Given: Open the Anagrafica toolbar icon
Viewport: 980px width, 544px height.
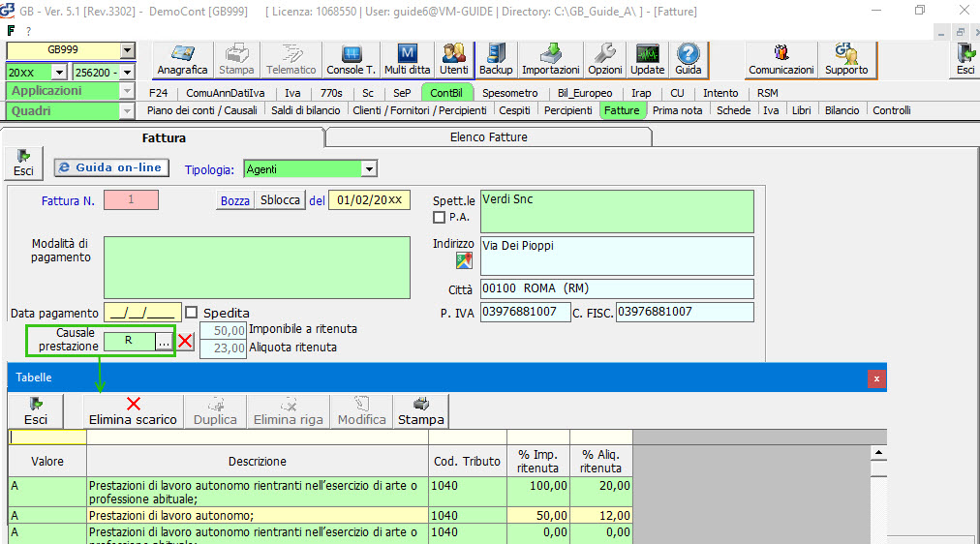Looking at the screenshot, I should 182,60.
